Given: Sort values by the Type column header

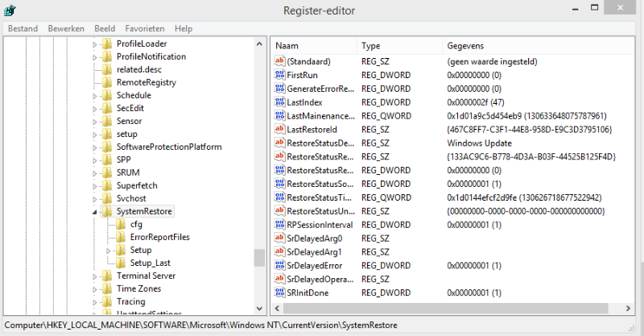Looking at the screenshot, I should click(400, 46).
